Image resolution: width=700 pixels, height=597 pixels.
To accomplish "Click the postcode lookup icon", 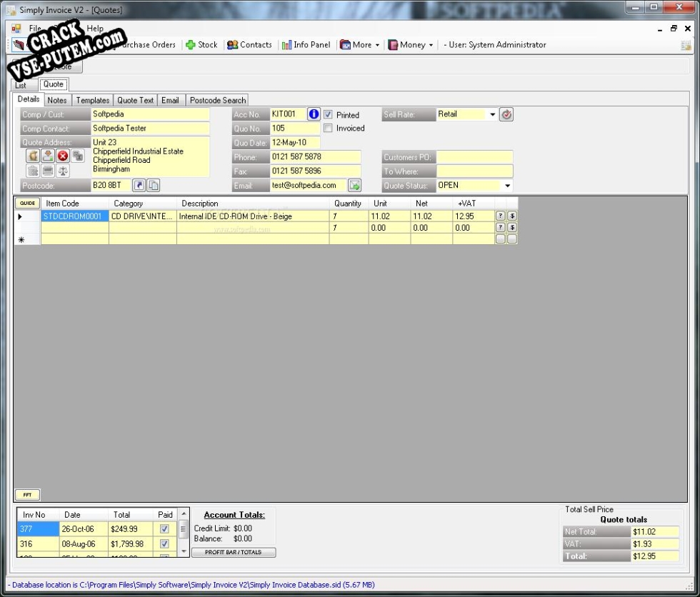I will click(x=139, y=186).
